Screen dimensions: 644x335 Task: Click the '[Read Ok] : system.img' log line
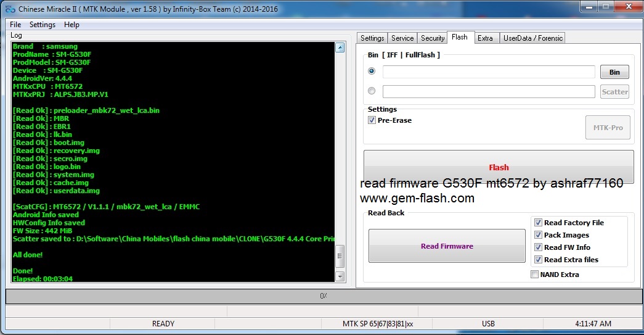(x=54, y=175)
